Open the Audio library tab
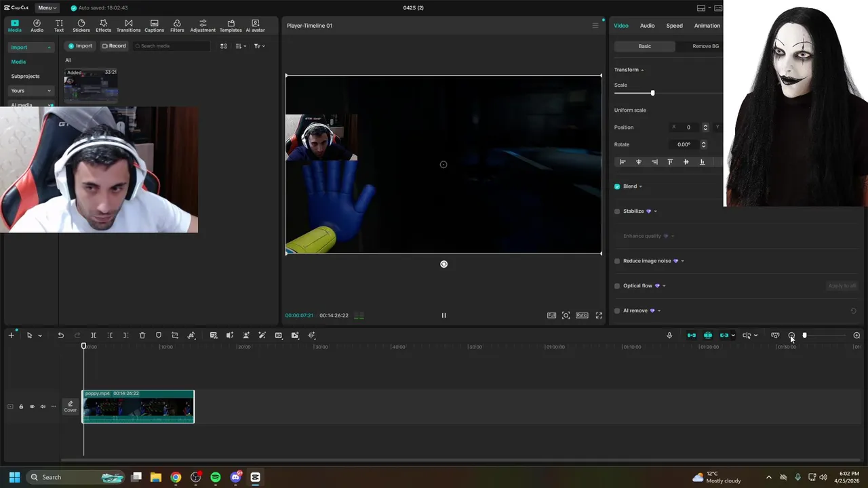 37,26
